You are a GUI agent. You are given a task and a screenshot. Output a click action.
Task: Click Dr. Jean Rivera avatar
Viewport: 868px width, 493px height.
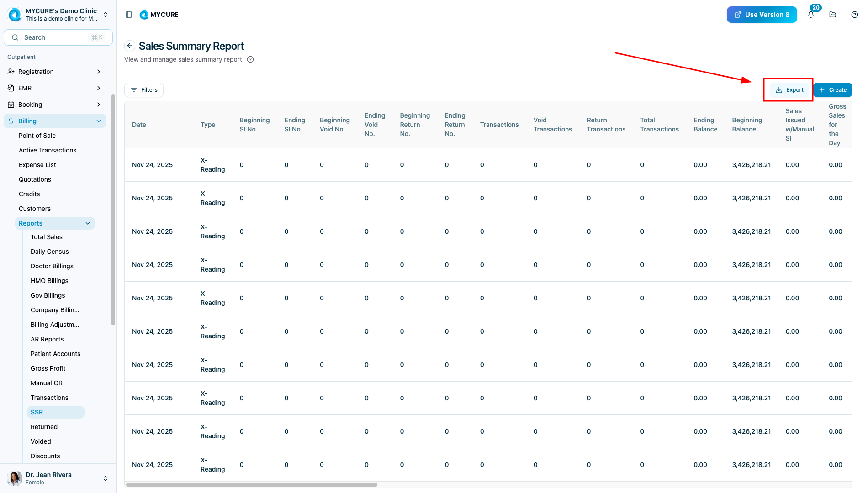click(x=15, y=478)
